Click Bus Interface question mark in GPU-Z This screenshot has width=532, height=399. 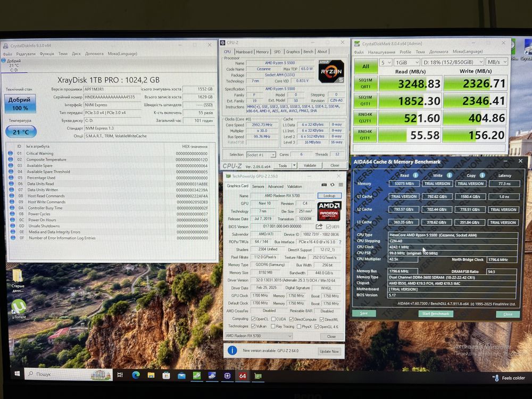click(x=339, y=242)
